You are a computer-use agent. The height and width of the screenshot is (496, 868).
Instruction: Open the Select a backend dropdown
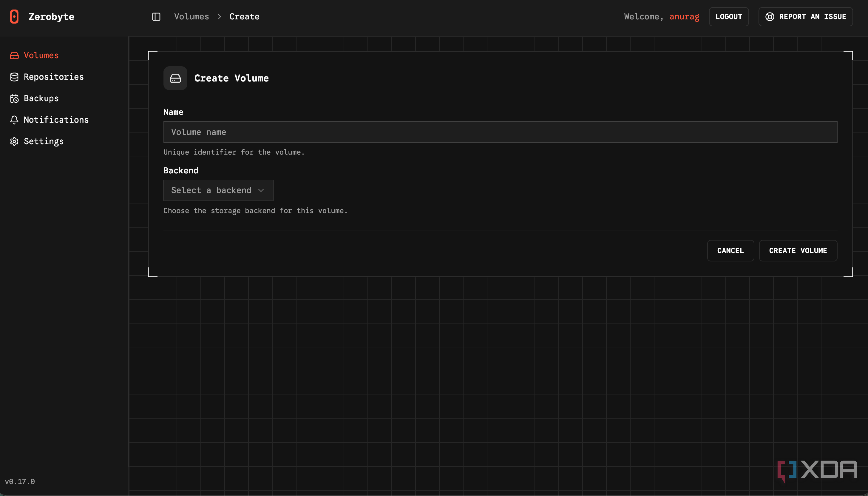pos(218,190)
